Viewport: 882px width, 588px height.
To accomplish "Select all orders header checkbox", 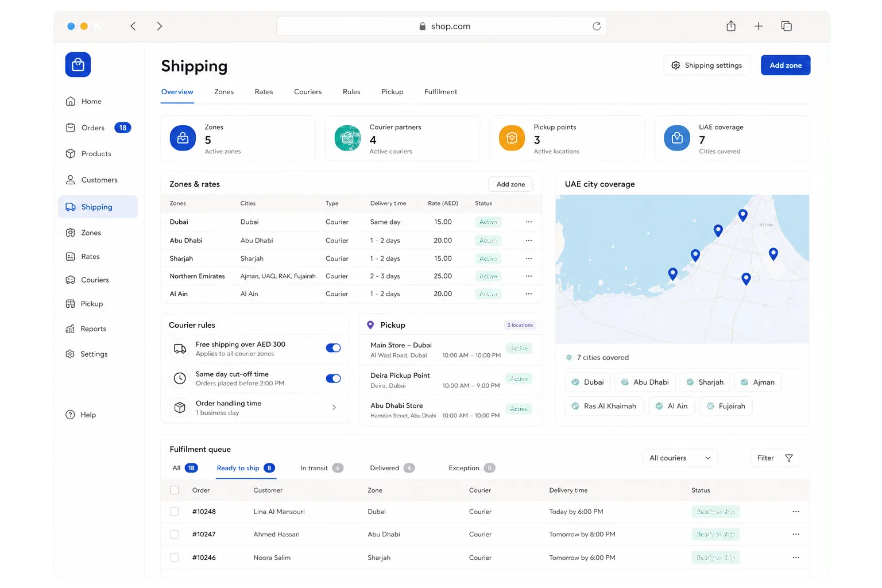I will pyautogui.click(x=175, y=490).
